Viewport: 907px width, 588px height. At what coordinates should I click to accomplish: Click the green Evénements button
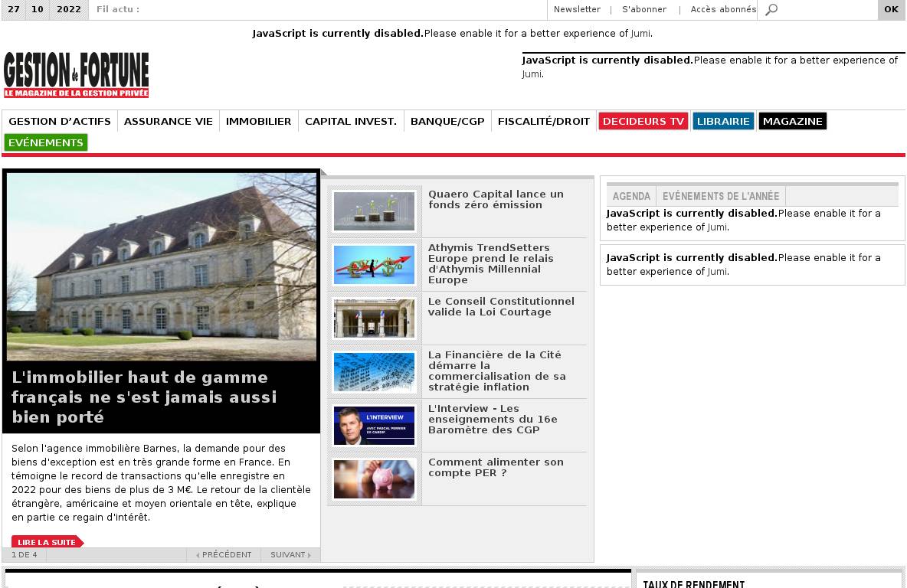46,142
